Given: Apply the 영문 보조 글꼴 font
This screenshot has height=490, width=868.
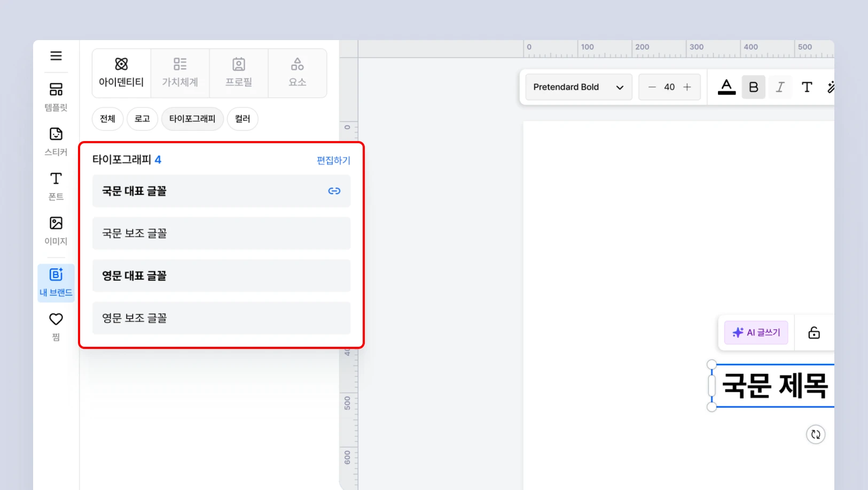Looking at the screenshot, I should click(221, 318).
